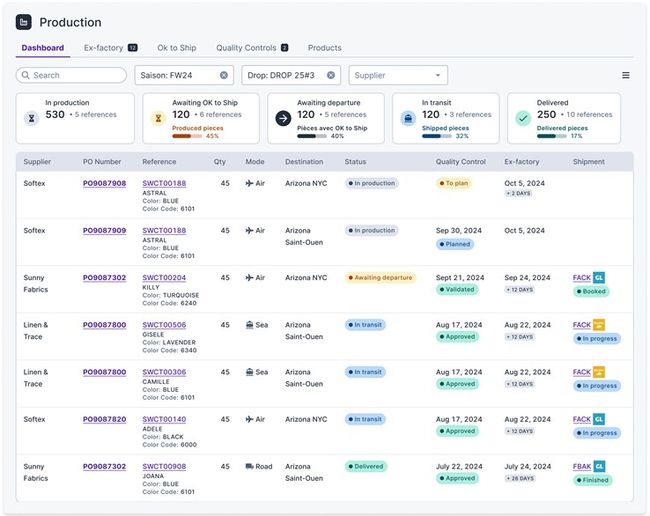The height and width of the screenshot is (516, 650).
Task: Click the truck icon for Road mode
Action: pyautogui.click(x=249, y=466)
